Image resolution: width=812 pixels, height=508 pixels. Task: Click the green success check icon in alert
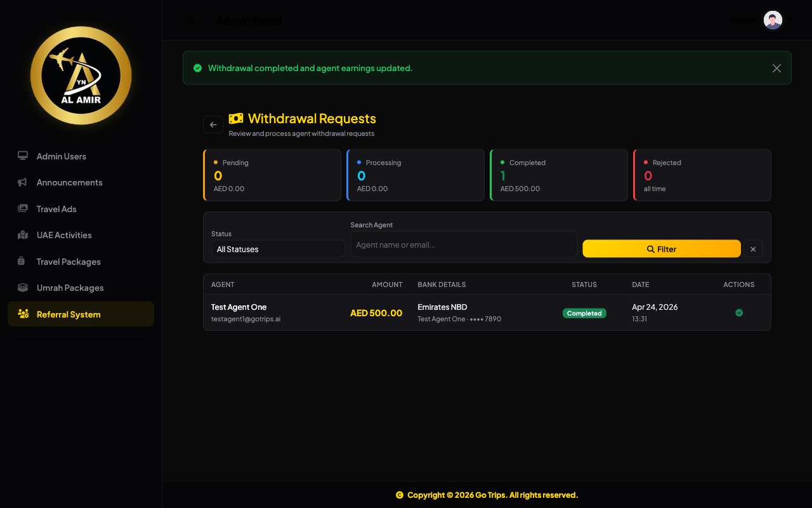pyautogui.click(x=197, y=68)
